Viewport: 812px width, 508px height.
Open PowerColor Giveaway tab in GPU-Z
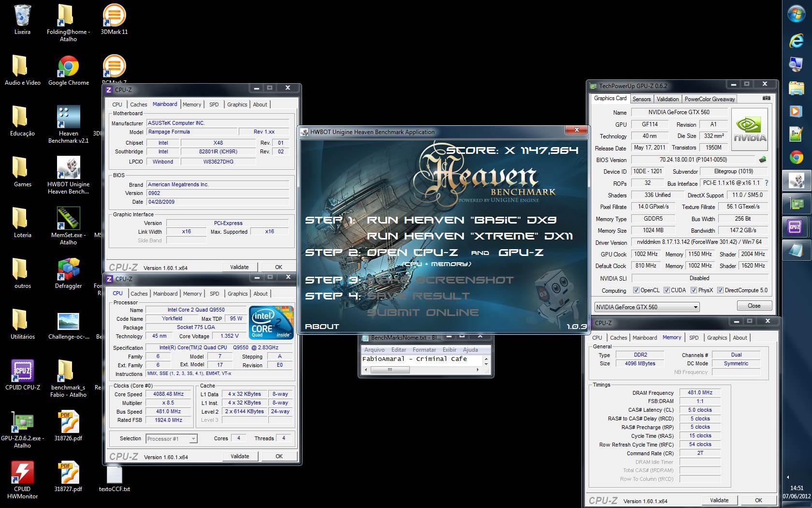click(x=710, y=99)
